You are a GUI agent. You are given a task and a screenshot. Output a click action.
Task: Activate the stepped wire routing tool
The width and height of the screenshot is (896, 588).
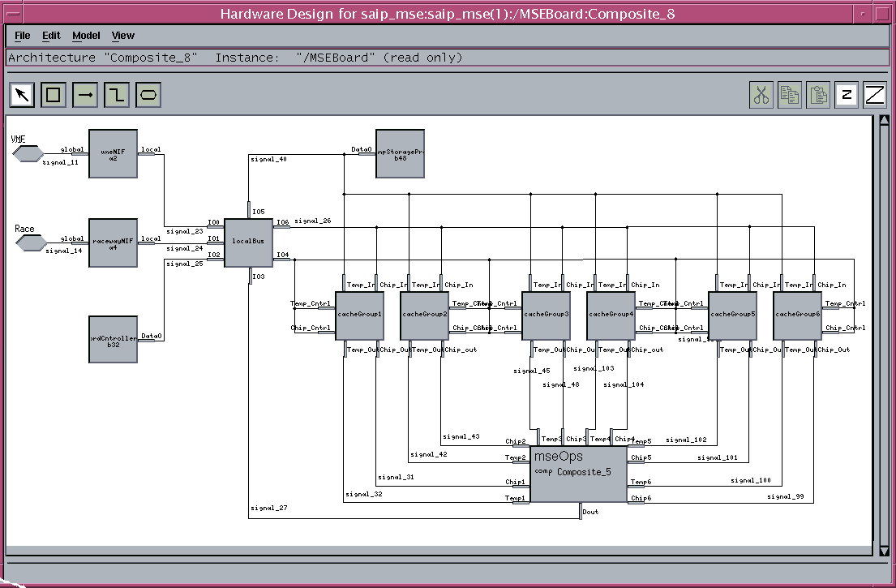tap(117, 95)
